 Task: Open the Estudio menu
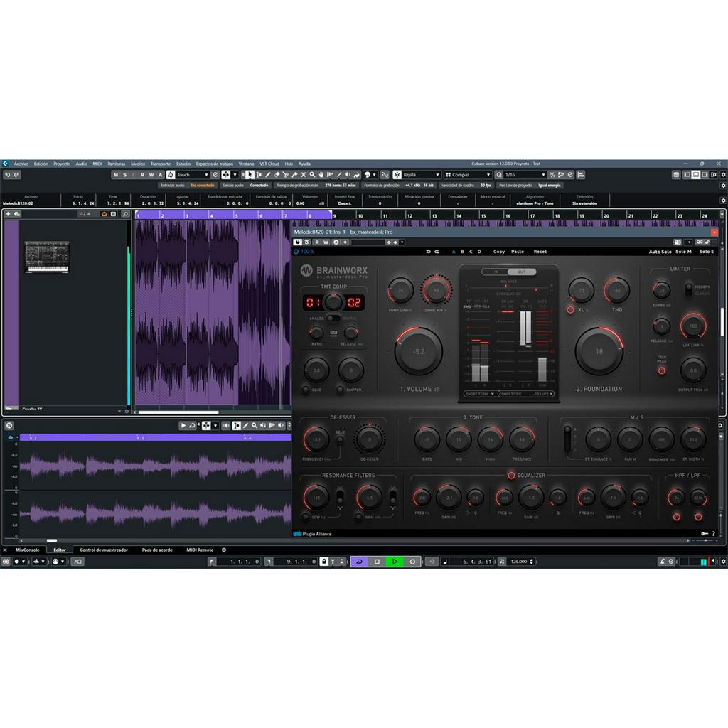coord(183,164)
